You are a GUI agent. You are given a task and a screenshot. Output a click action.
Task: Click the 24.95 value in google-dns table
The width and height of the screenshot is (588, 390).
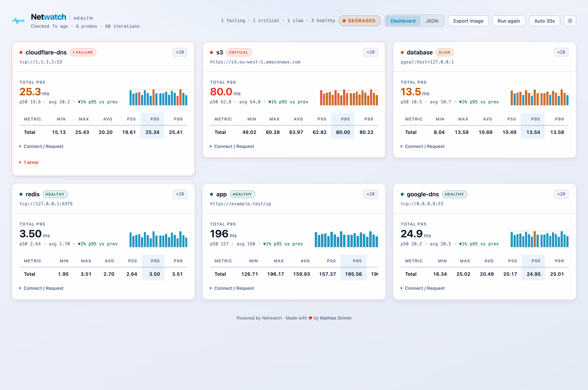coord(534,274)
